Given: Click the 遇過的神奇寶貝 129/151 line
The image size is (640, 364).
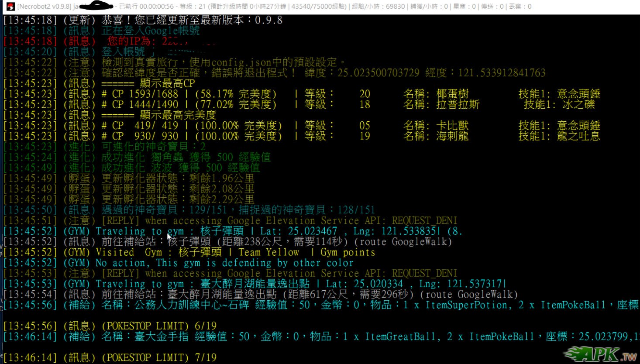Looking at the screenshot, I should [189, 209].
